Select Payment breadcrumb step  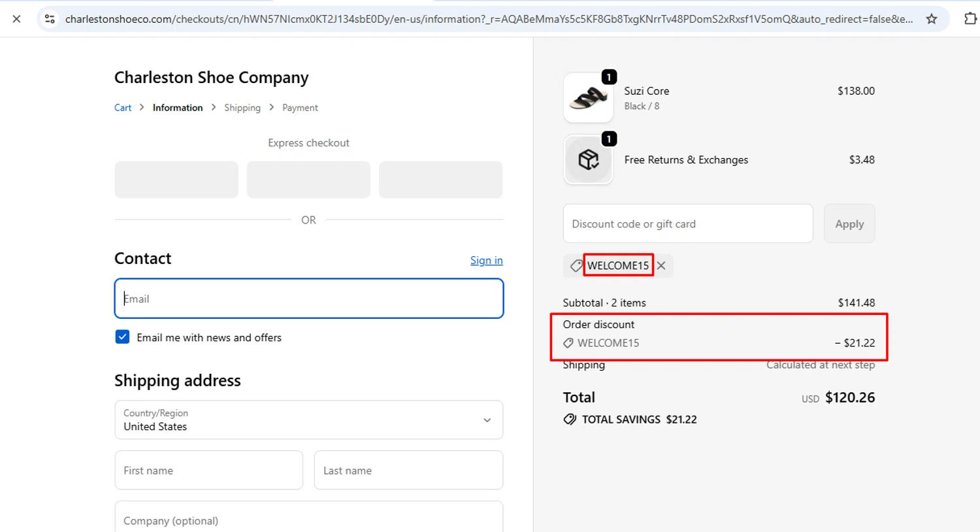[x=300, y=108]
